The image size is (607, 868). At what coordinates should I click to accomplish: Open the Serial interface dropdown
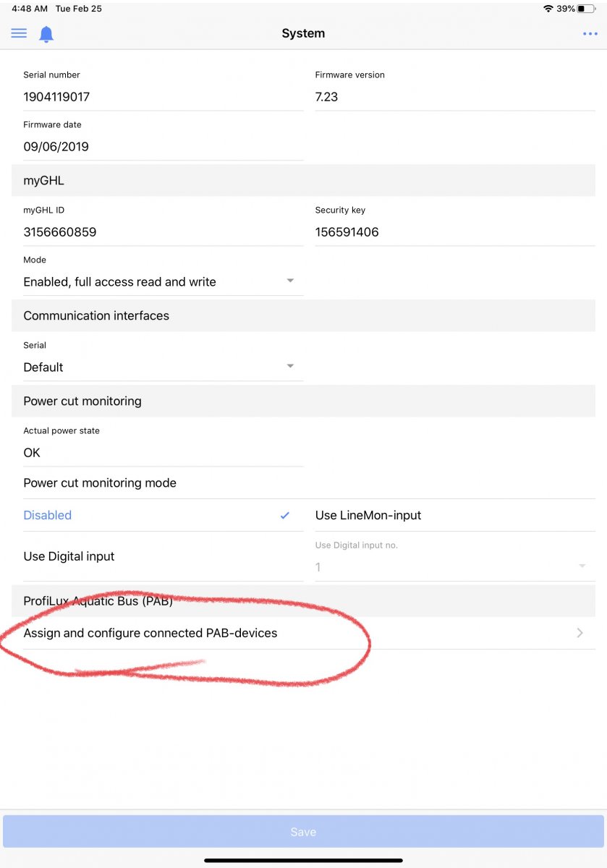pos(164,367)
